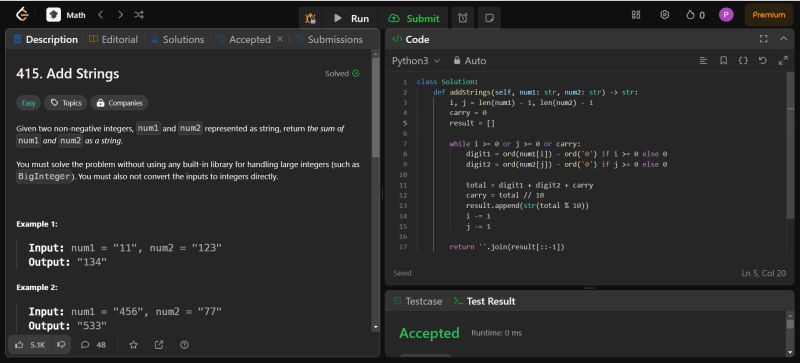This screenshot has width=800, height=363.
Task: Select the Test Result tab
Action: (485, 301)
